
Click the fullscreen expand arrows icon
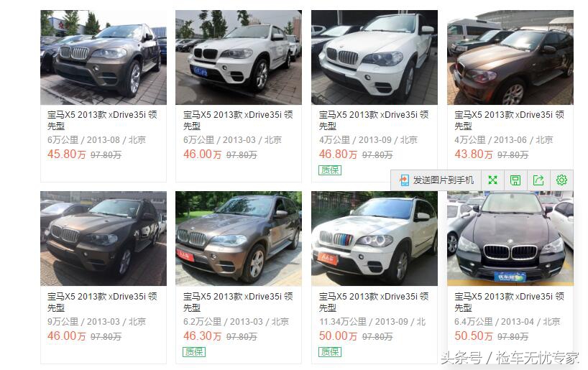492,180
